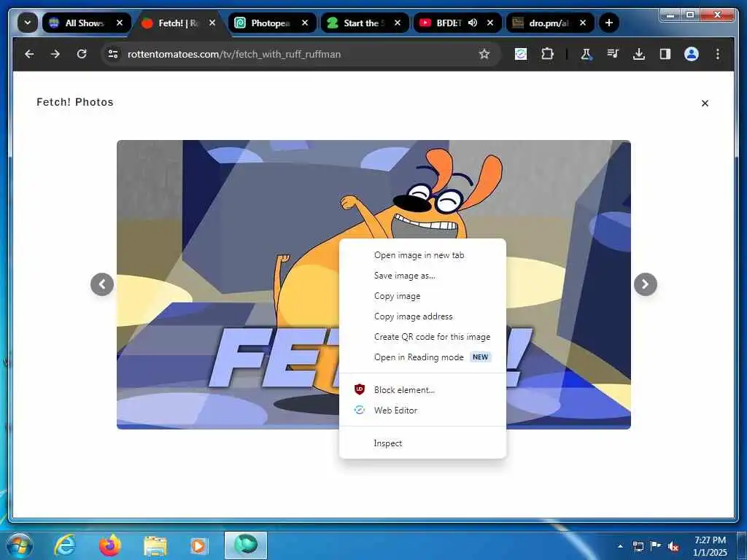Close the Fetch! Photos gallery
Viewport: 747px width, 560px height.
click(705, 104)
